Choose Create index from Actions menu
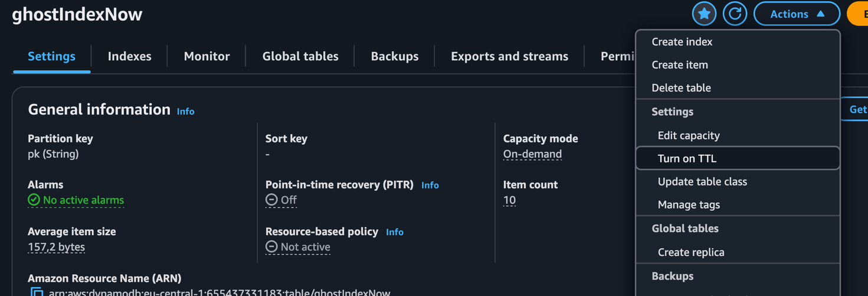The image size is (868, 296). pyautogui.click(x=738, y=42)
